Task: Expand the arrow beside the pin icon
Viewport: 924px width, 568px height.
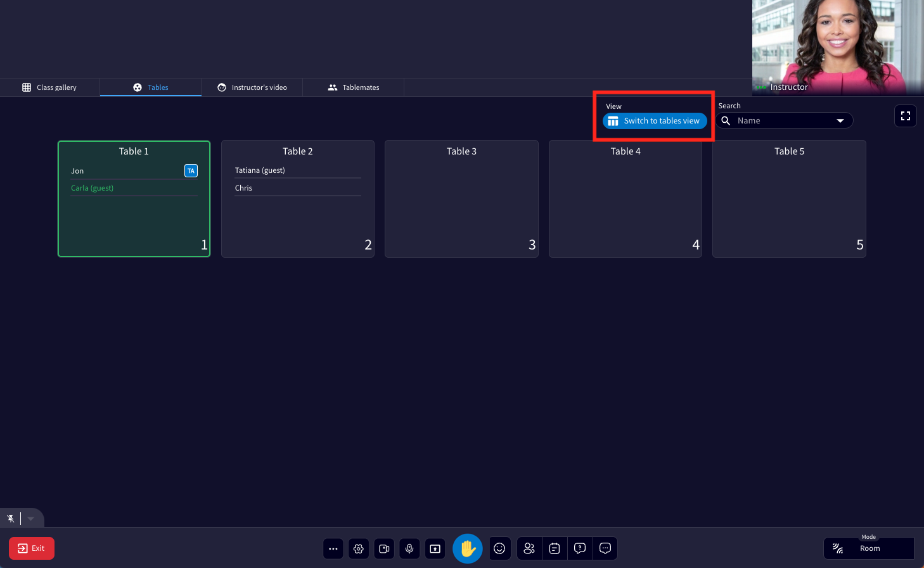Action: coord(30,519)
